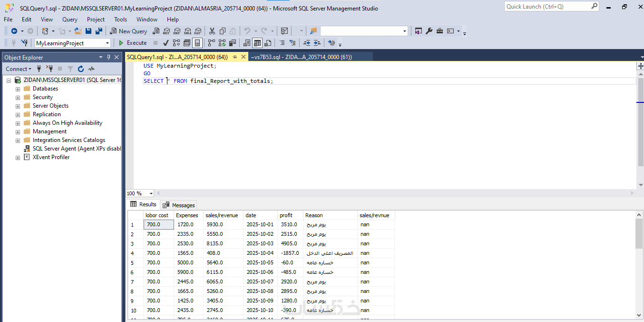The width and height of the screenshot is (644, 322).
Task: Select the Results tab
Action: tap(143, 204)
